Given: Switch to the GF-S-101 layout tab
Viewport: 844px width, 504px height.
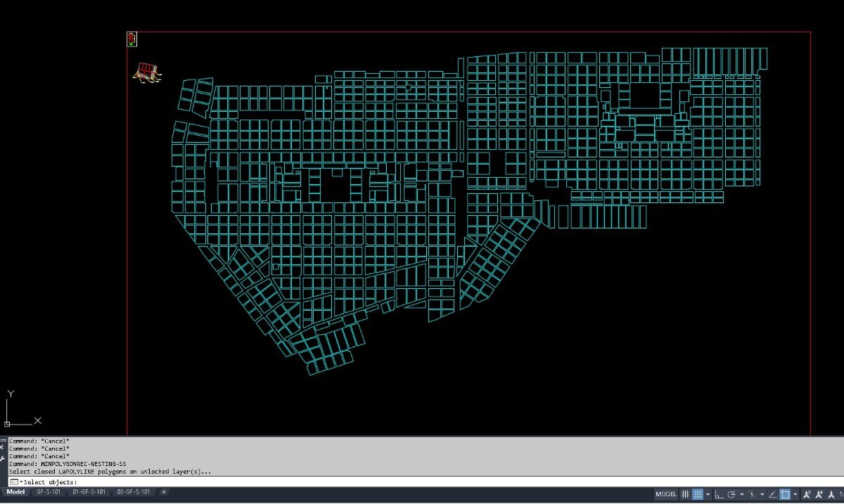Looking at the screenshot, I should (49, 492).
